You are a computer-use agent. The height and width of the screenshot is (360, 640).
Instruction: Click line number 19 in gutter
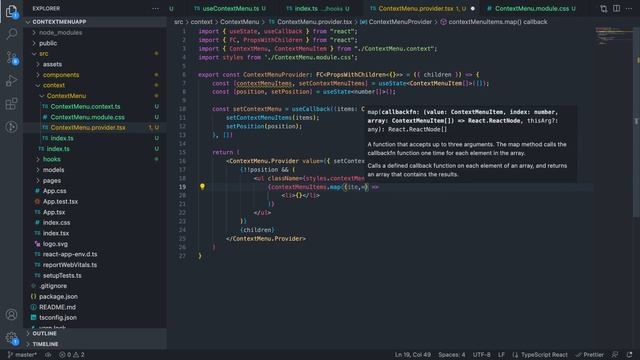click(x=182, y=187)
